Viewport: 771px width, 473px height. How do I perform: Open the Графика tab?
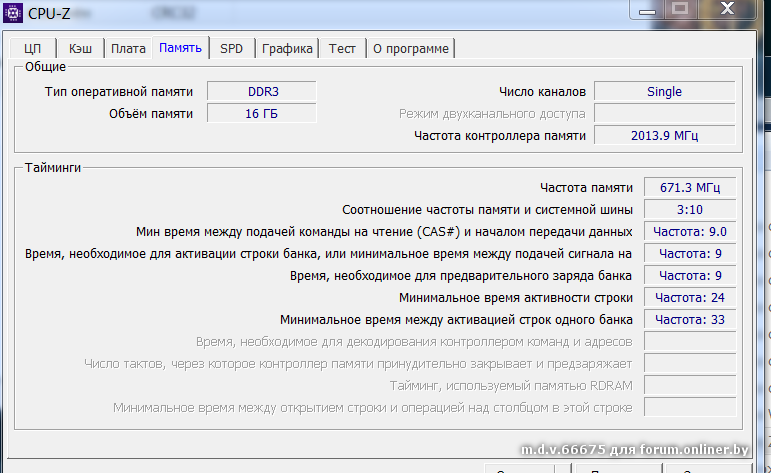point(288,48)
